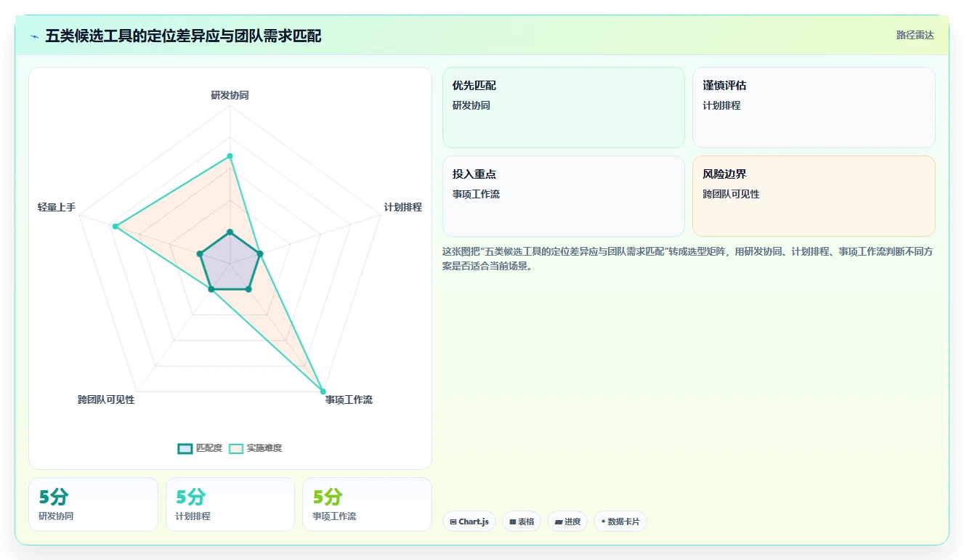Click the 实施难度 data point on 研发协同 axis

(230, 156)
